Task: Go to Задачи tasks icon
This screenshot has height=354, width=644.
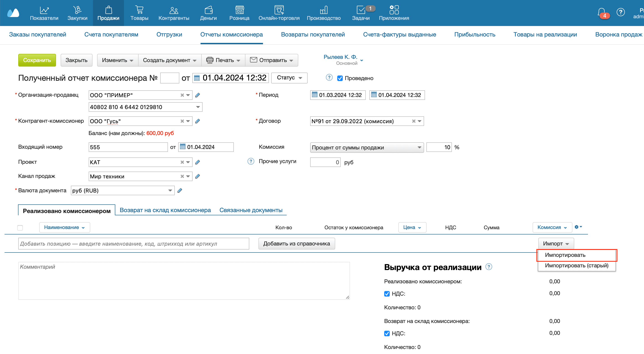Action: pyautogui.click(x=361, y=13)
